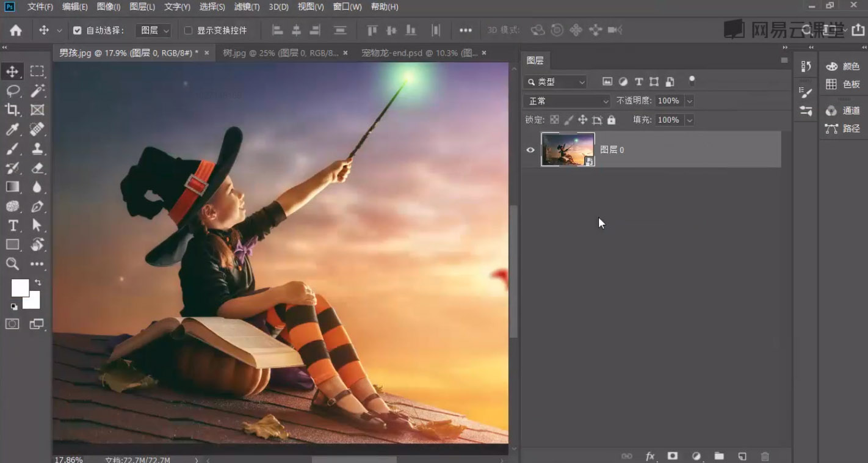Toggle Quick Mask mode

12,324
